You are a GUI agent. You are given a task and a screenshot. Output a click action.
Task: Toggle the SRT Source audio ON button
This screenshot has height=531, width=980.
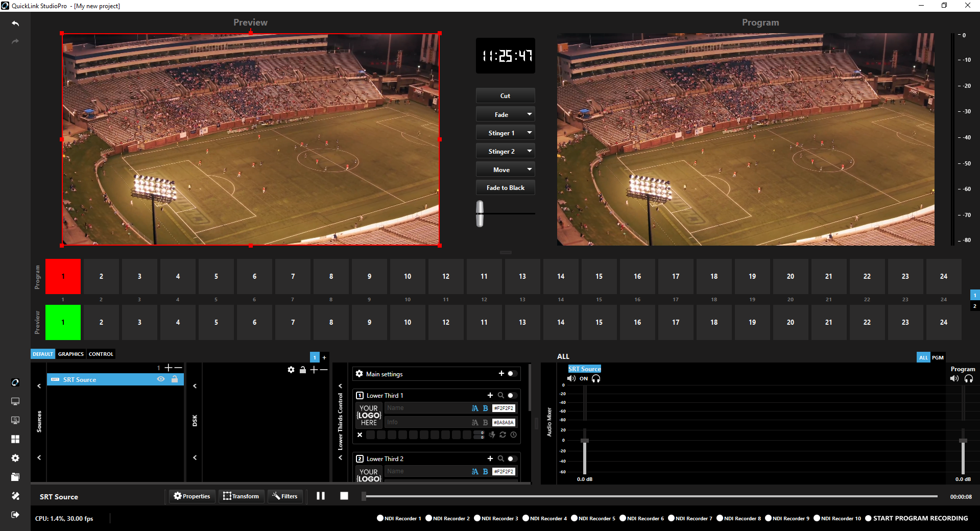[584, 379]
